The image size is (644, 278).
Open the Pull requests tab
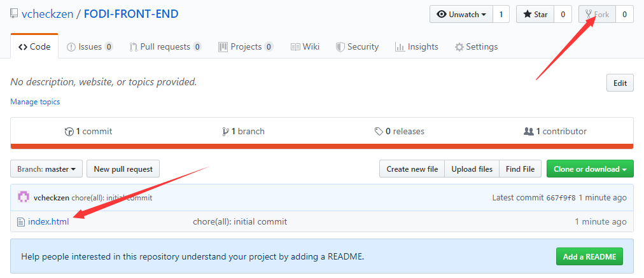click(165, 47)
